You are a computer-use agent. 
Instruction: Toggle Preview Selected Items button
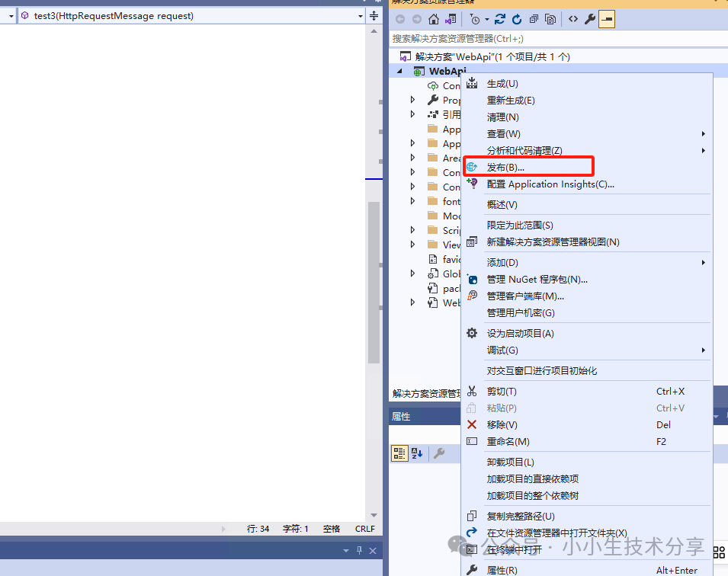[606, 19]
